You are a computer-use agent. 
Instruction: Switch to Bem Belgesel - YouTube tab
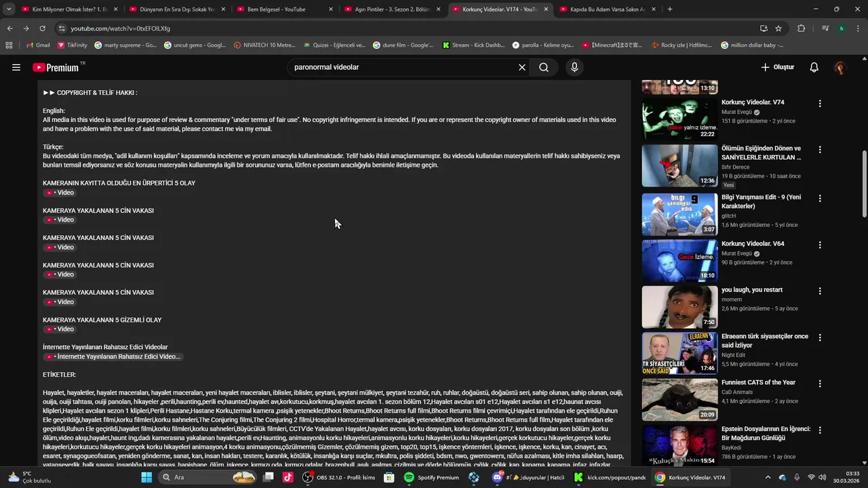pos(285,9)
